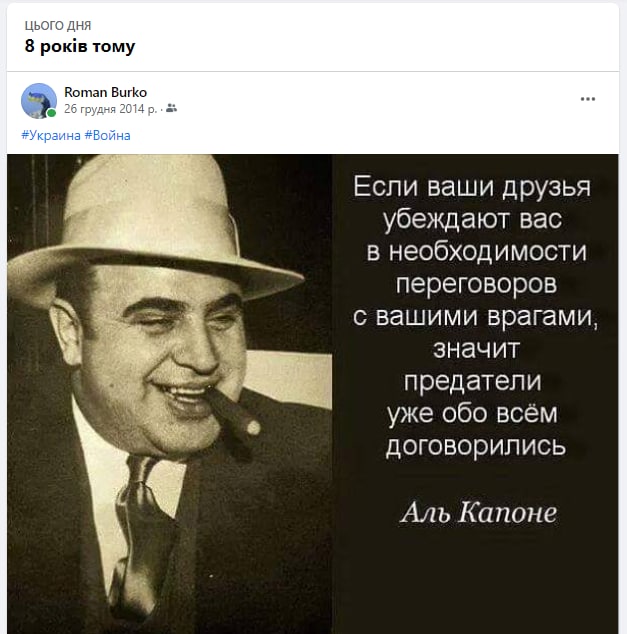
Task: Click the "8 років тому" heading
Action: pos(80,46)
